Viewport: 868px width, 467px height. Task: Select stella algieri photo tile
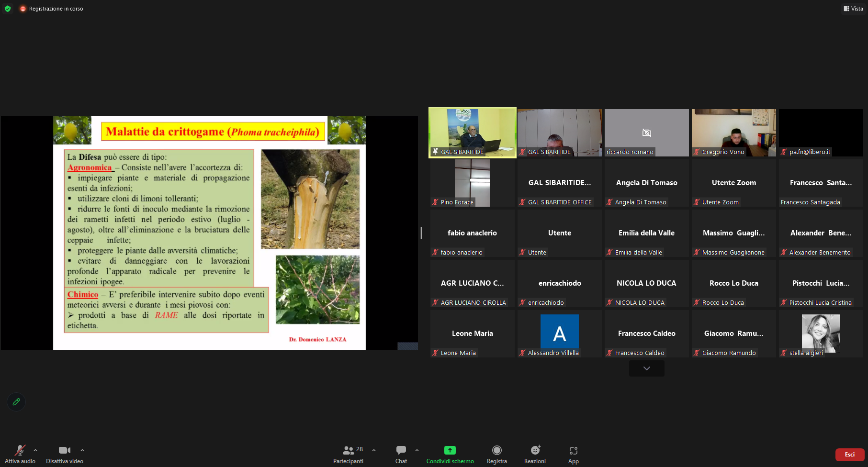pos(821,334)
